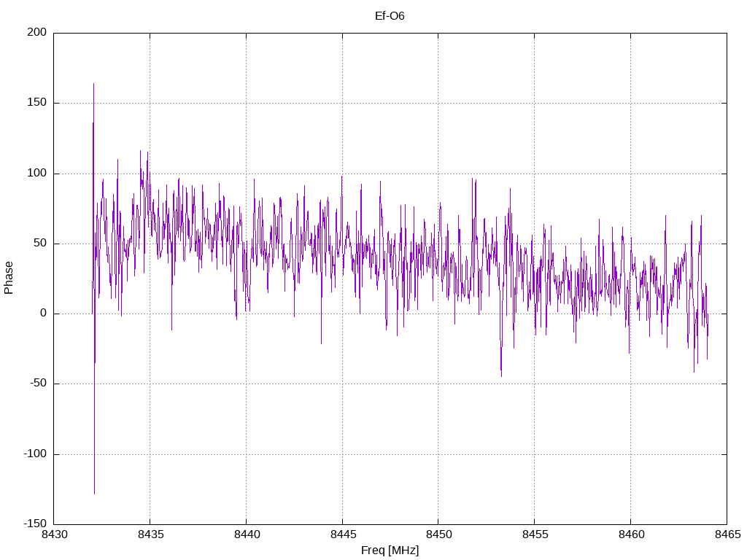Click the 8440 x-axis tick label
This screenshot has height=560, width=747.
click(247, 534)
